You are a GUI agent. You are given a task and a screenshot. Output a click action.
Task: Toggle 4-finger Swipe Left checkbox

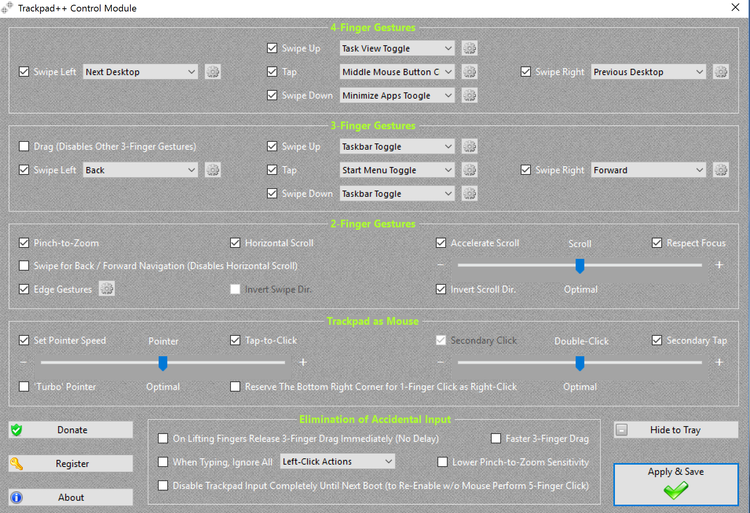pos(24,72)
